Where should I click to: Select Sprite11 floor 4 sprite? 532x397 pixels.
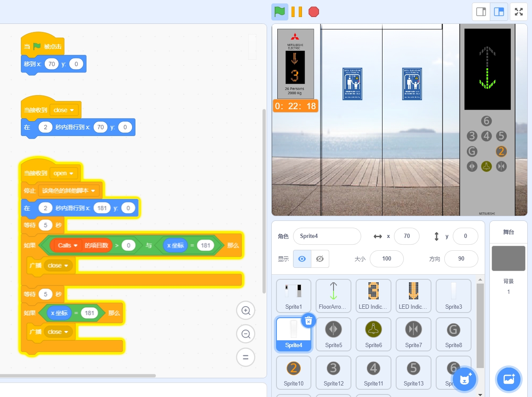pos(374,372)
